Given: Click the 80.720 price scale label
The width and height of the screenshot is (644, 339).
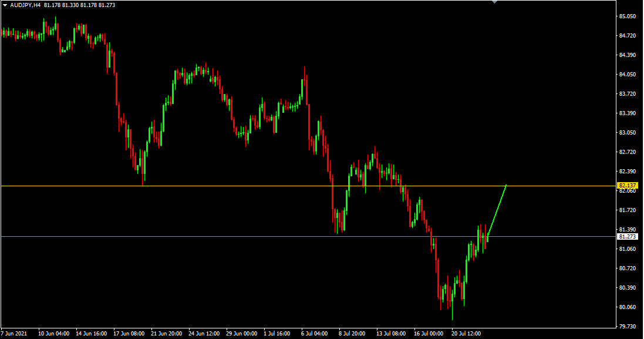Looking at the screenshot, I should (628, 268).
